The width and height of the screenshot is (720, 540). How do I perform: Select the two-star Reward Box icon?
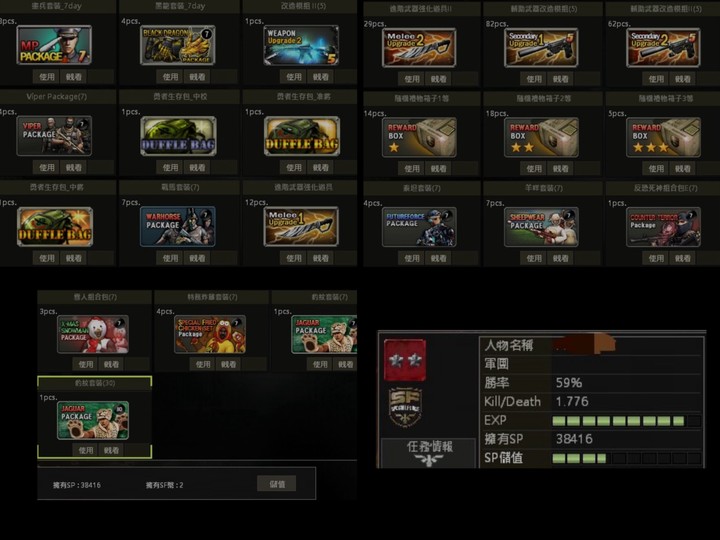click(x=541, y=137)
